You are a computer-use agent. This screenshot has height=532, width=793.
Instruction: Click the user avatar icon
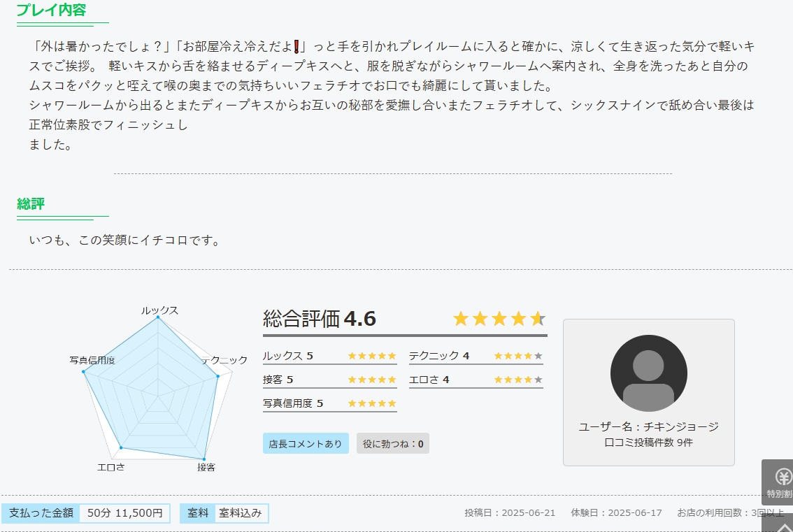648,373
